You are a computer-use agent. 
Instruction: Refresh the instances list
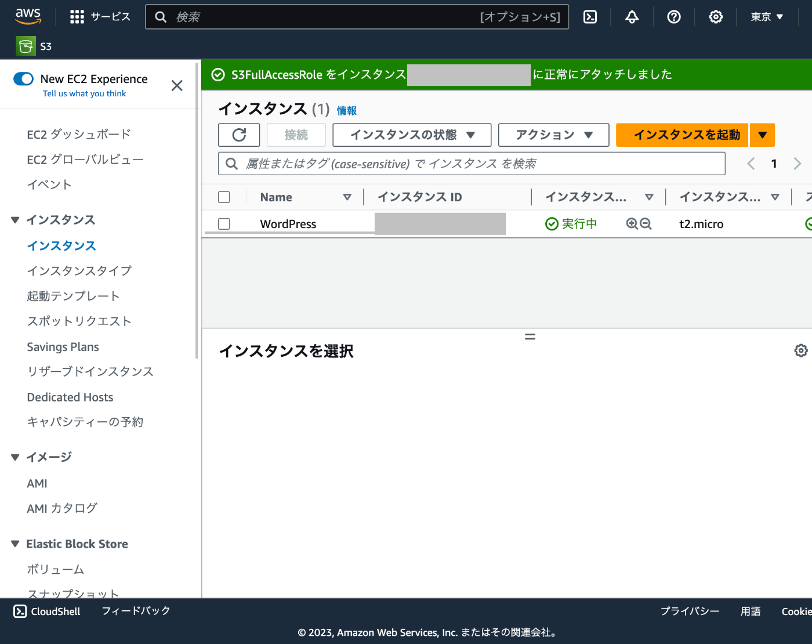239,135
